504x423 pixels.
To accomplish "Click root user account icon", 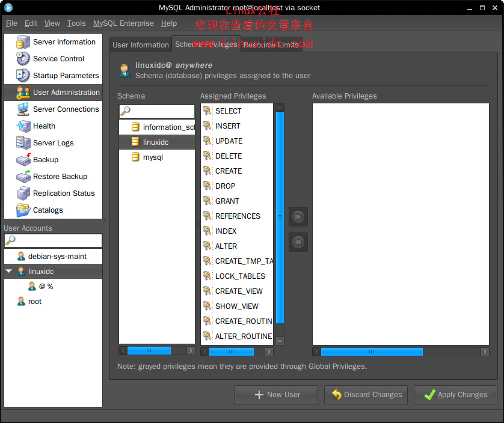I will 21,301.
